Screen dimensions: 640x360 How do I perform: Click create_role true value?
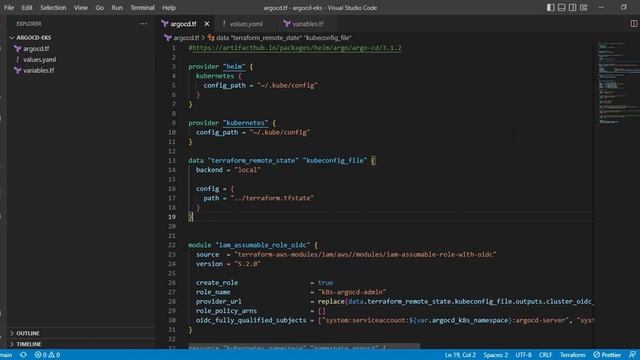click(x=325, y=282)
